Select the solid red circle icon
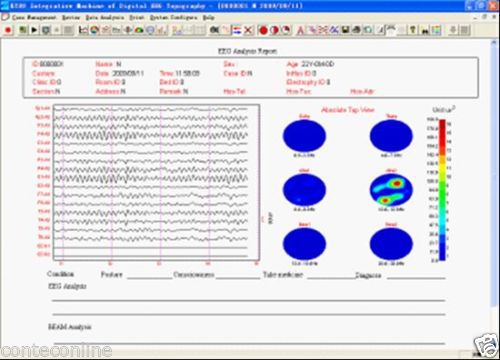Viewport: 500px width, 360px height. tap(263, 30)
